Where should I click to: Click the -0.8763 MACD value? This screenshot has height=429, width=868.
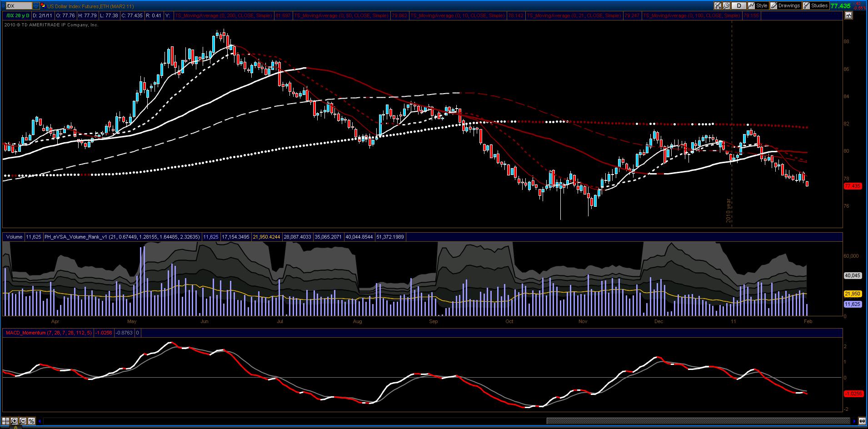pyautogui.click(x=124, y=333)
